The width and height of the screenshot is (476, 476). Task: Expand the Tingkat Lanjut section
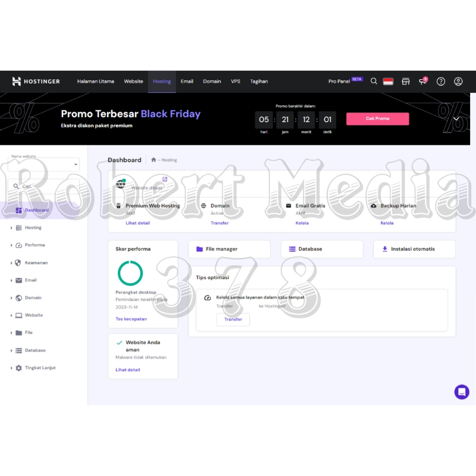pos(11,368)
